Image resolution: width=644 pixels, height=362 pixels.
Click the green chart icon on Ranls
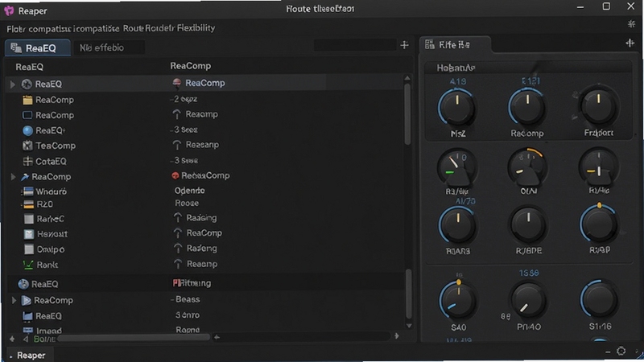(x=28, y=265)
